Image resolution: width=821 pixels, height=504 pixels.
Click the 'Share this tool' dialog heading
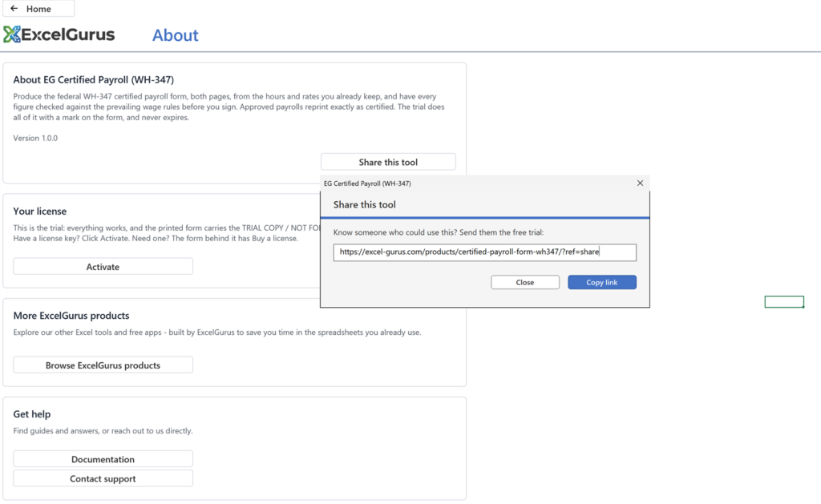[x=365, y=204]
